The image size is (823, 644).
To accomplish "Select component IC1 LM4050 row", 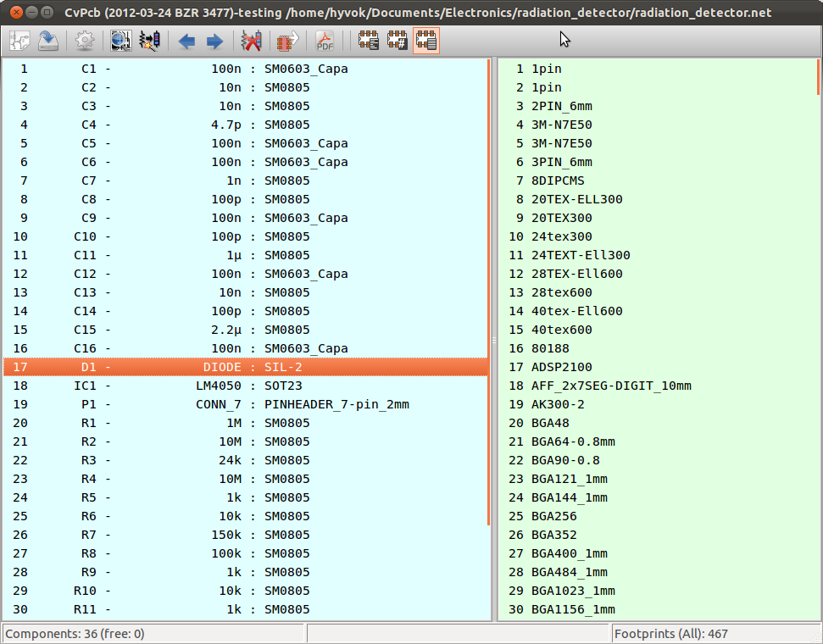I will click(x=246, y=386).
